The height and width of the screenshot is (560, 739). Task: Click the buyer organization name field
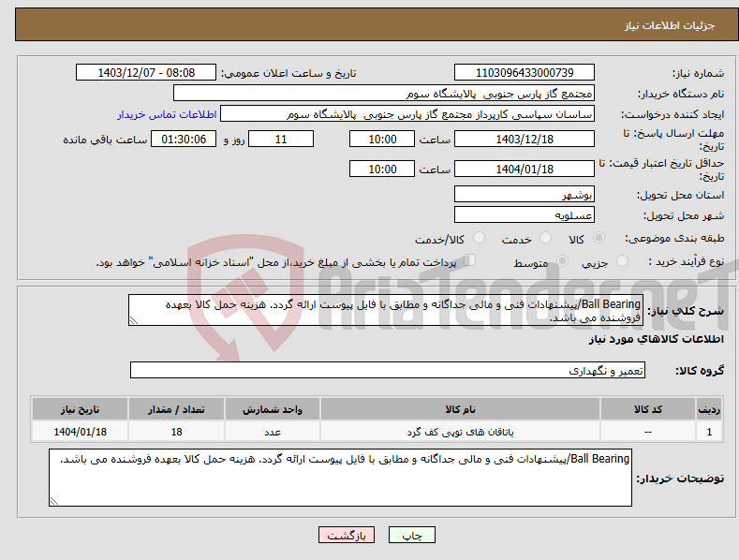pyautogui.click(x=384, y=94)
